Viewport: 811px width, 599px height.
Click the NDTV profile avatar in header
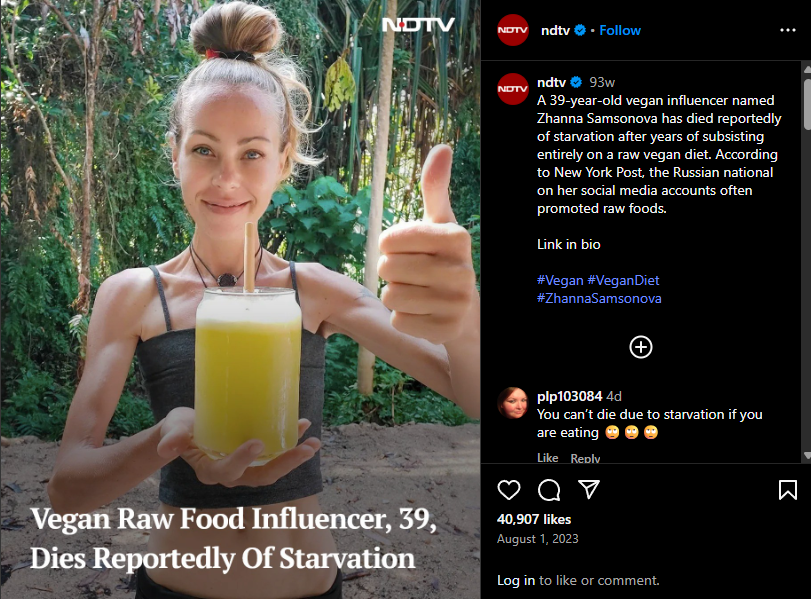coord(513,30)
